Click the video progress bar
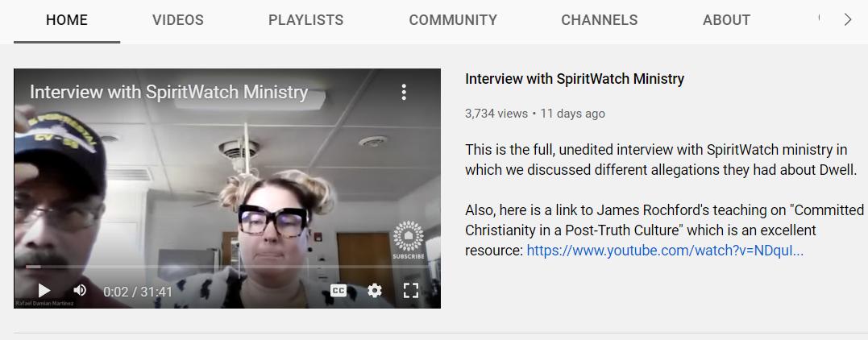868x340 pixels. (227, 267)
